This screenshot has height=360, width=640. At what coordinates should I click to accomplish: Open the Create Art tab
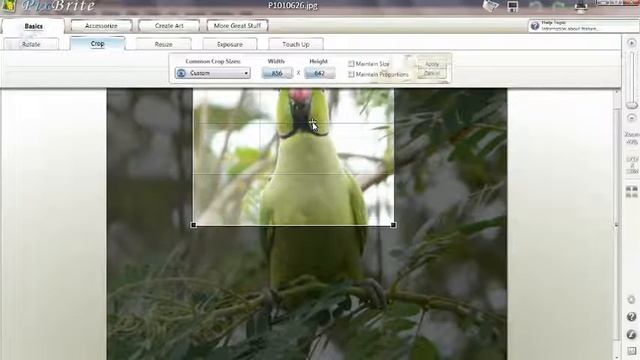169,26
